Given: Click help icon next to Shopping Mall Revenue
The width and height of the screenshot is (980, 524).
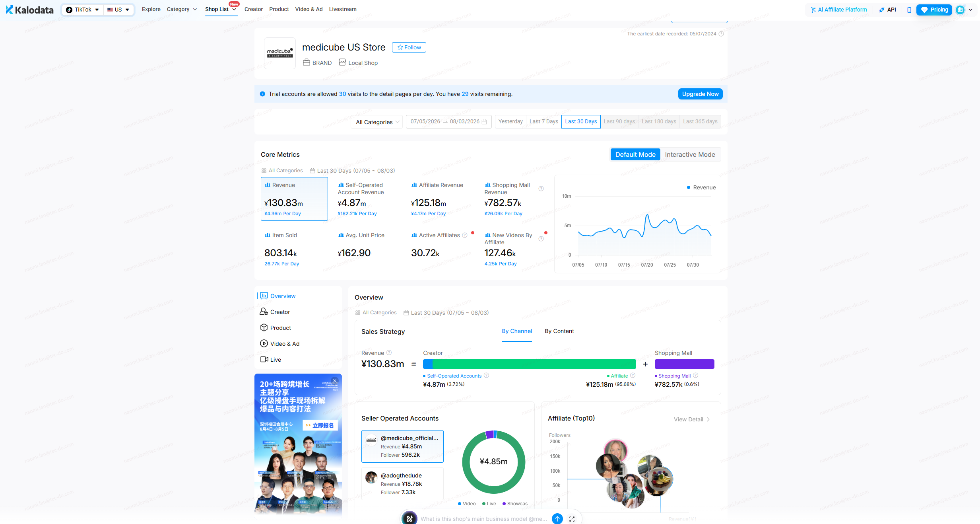Looking at the screenshot, I should 541,189.
